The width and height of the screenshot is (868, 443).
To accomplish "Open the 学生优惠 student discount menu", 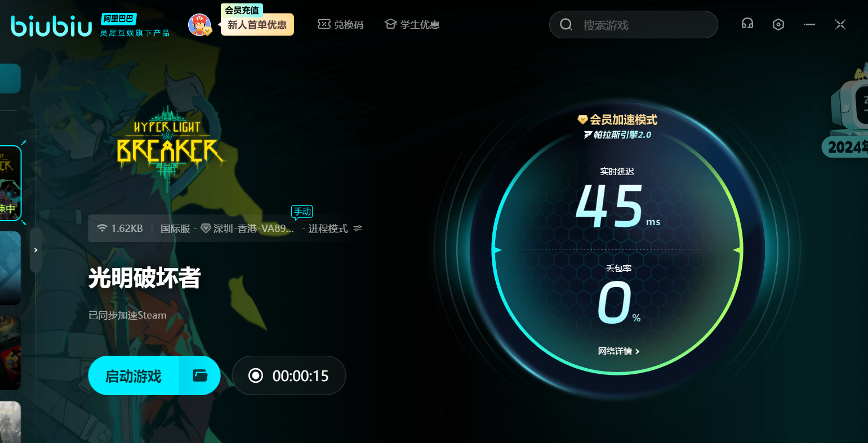I will tap(412, 25).
